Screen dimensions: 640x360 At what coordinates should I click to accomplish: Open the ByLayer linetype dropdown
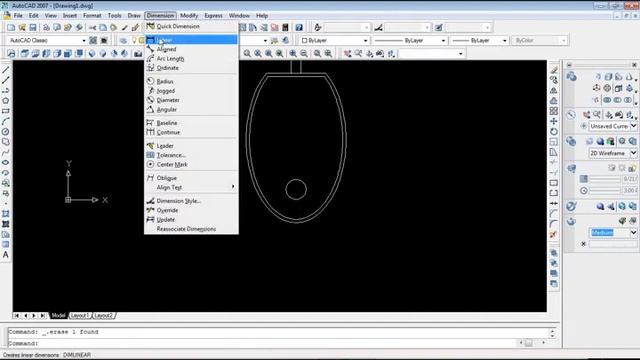pos(443,40)
